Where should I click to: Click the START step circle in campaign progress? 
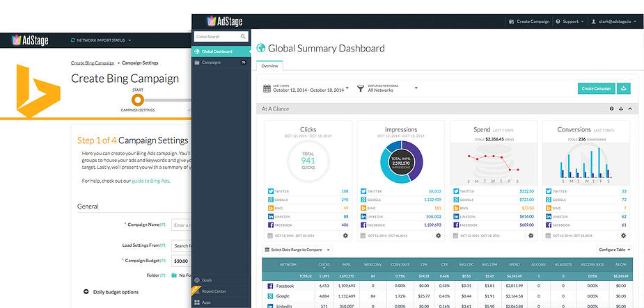pos(138,99)
